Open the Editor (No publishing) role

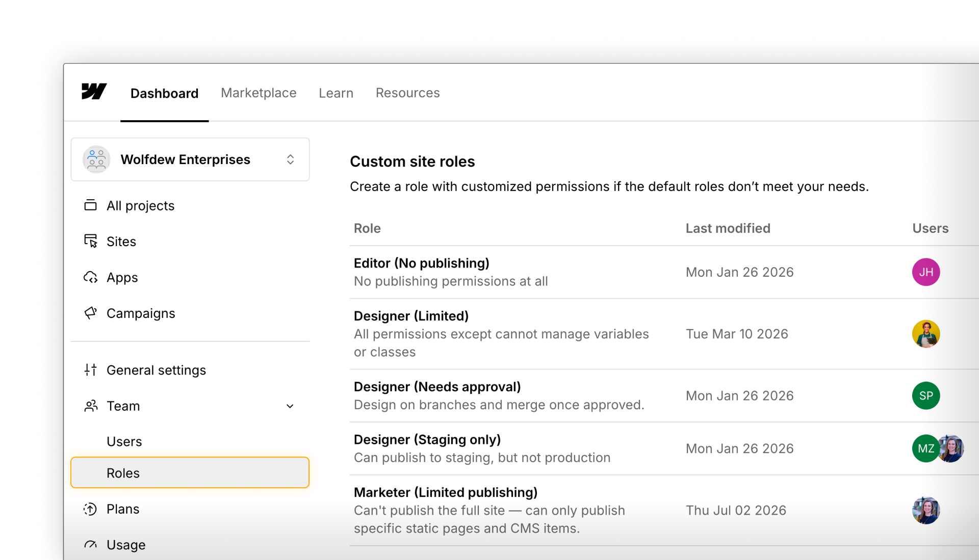click(x=421, y=263)
